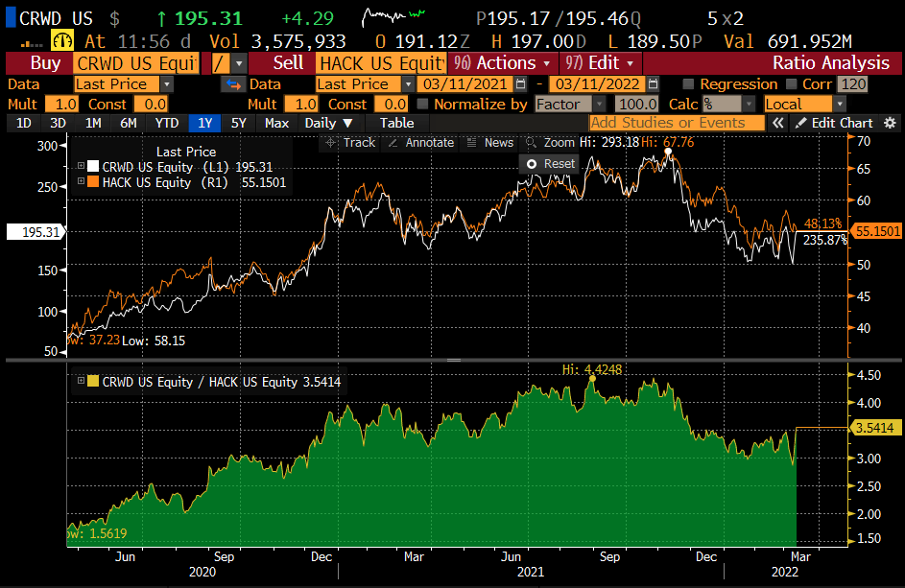Click the normalize factor 100.0 field

(x=636, y=104)
